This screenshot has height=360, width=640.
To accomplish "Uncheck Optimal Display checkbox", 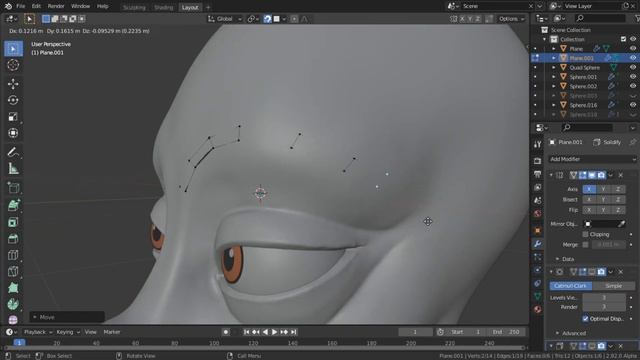I will click(x=585, y=318).
